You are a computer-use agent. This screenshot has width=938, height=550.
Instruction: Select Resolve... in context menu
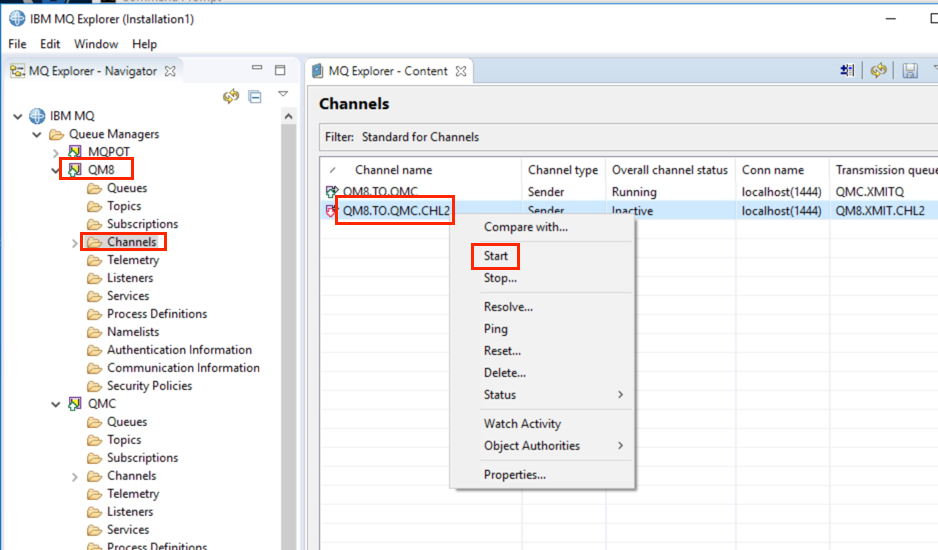(x=508, y=307)
